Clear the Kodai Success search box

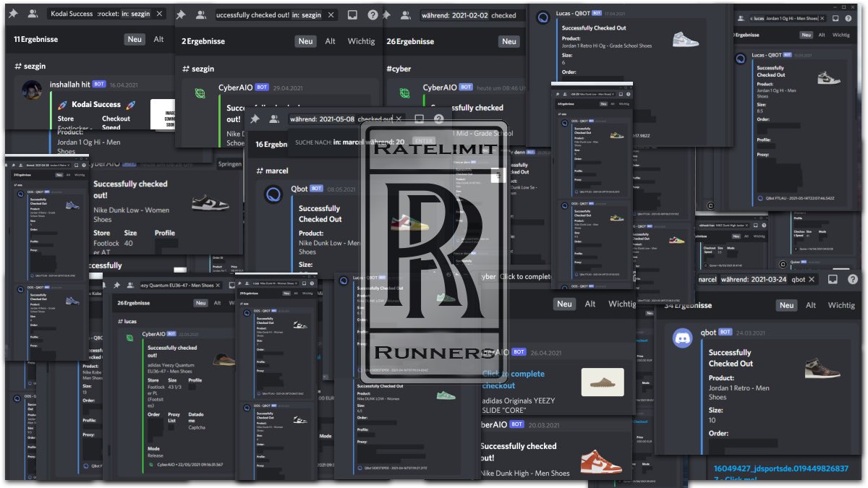click(160, 14)
